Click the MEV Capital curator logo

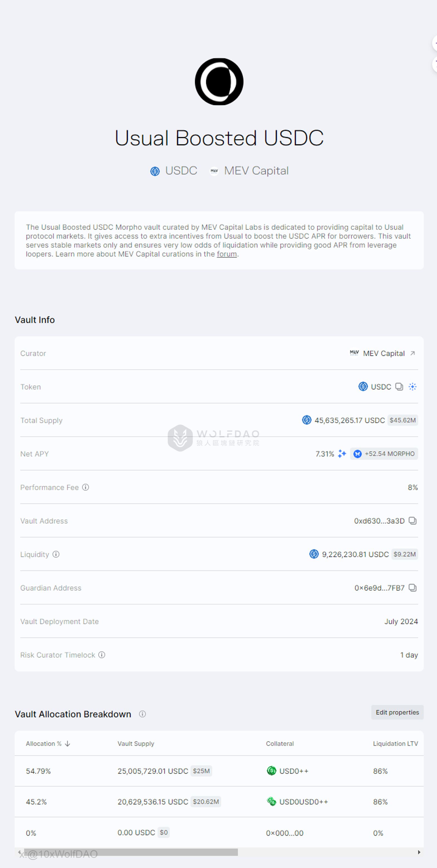(x=354, y=353)
